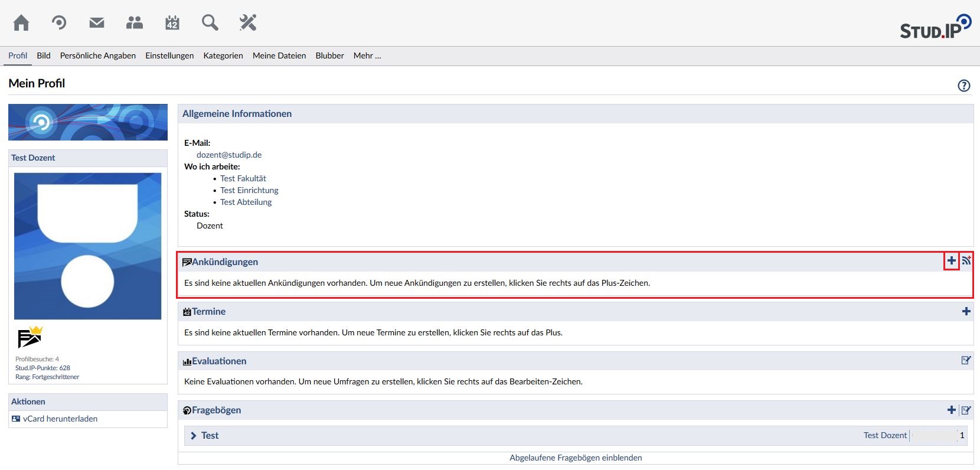Screen dimensions: 980x470
Task: Edit Evaluationen with the edit icon
Action: click(x=966, y=360)
